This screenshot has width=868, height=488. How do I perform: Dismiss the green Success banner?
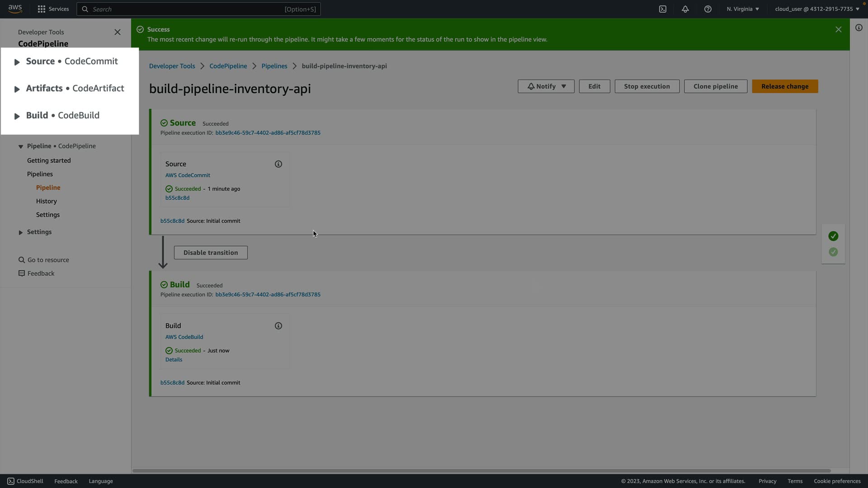point(838,29)
